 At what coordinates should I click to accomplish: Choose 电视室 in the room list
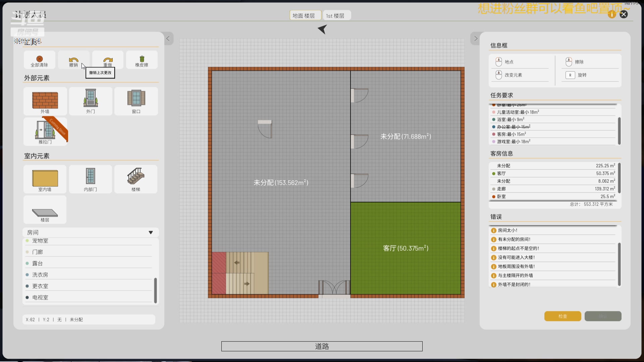coord(40,298)
